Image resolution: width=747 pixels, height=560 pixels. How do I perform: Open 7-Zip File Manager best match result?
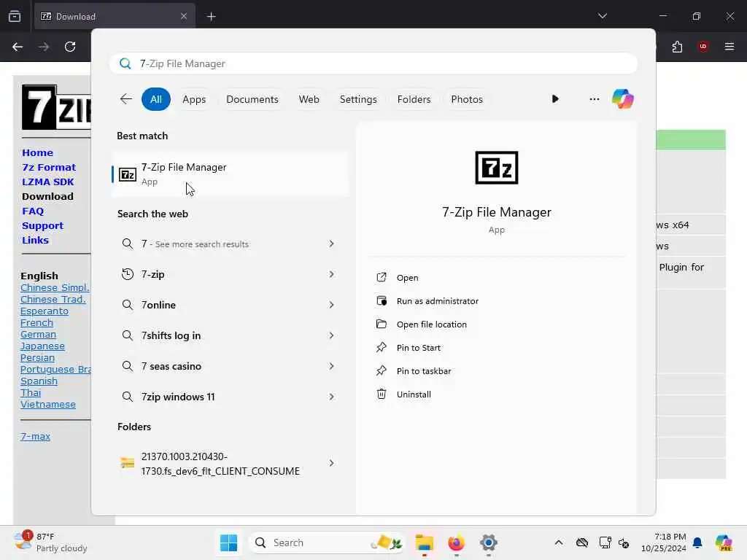tap(231, 174)
